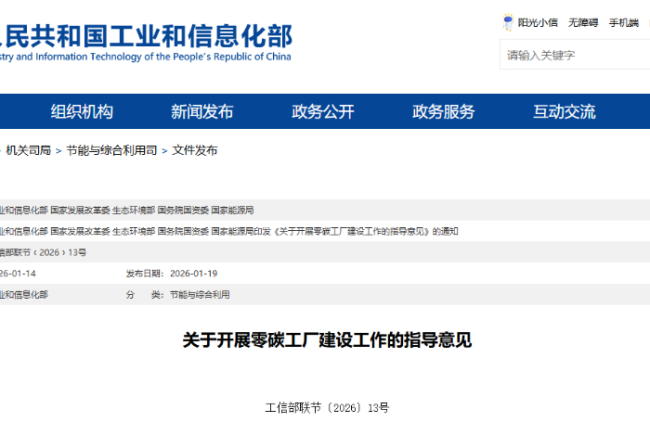Click the 分类 value 节能与综合利用
Image resolution: width=650 pixels, height=435 pixels.
200,295
